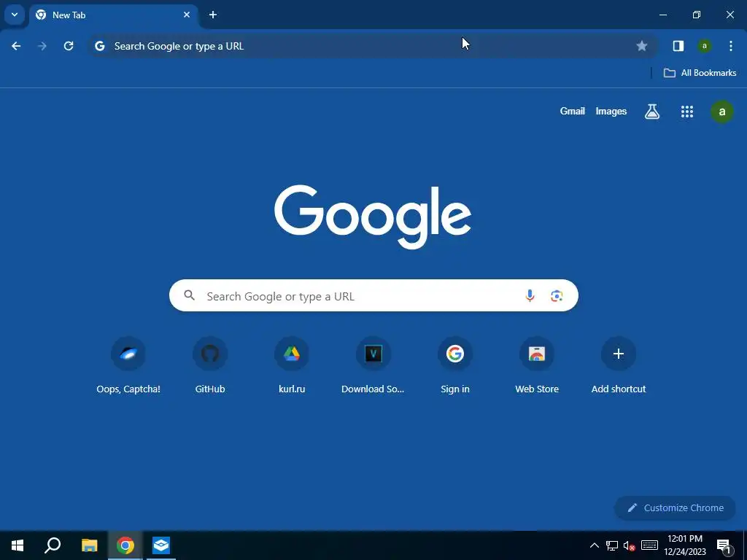Open the Images link
Viewport: 747px width, 560px height.
[x=611, y=111]
